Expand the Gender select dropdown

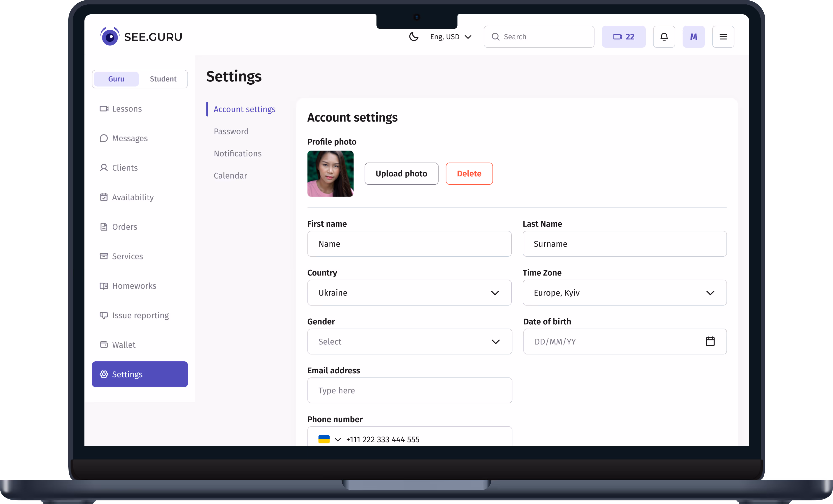[x=409, y=341]
